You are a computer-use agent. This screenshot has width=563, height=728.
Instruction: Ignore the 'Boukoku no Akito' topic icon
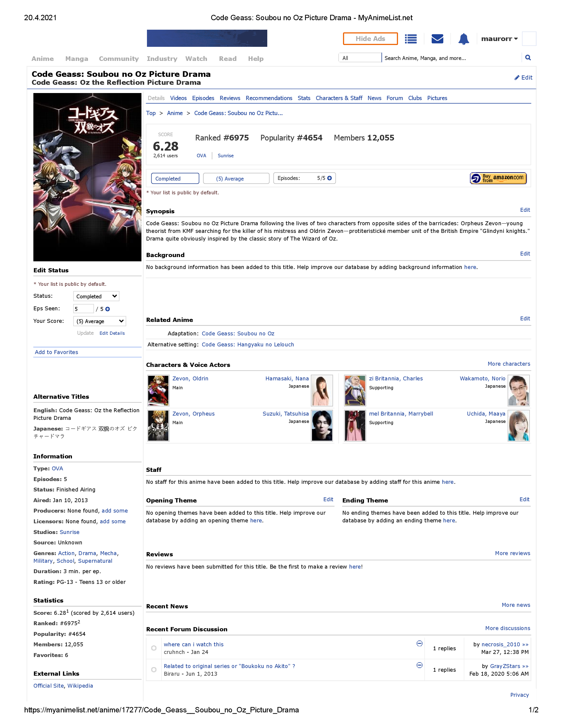coord(420,665)
